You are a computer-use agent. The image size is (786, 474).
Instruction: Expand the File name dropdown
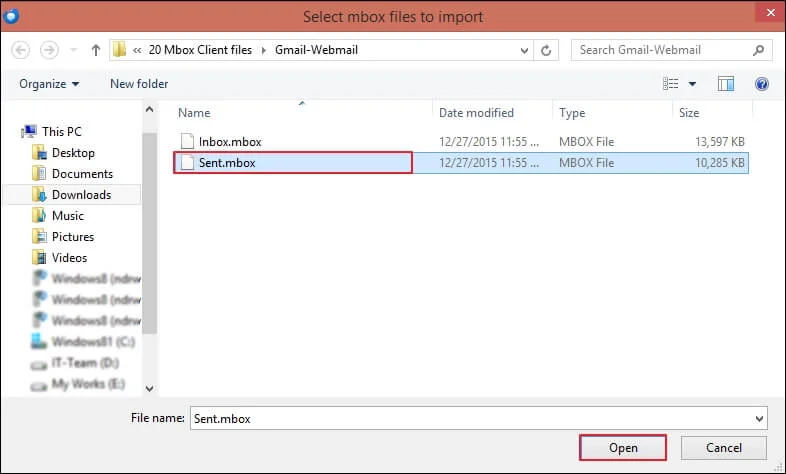click(759, 418)
